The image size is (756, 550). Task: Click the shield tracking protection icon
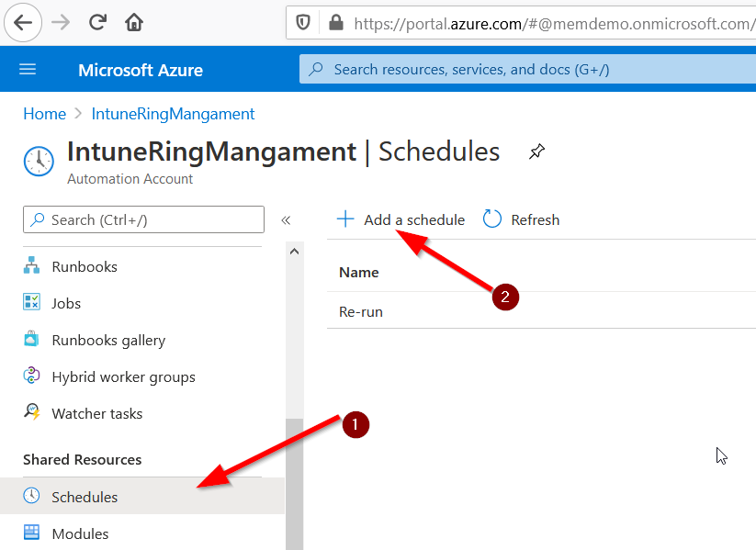pos(303,23)
